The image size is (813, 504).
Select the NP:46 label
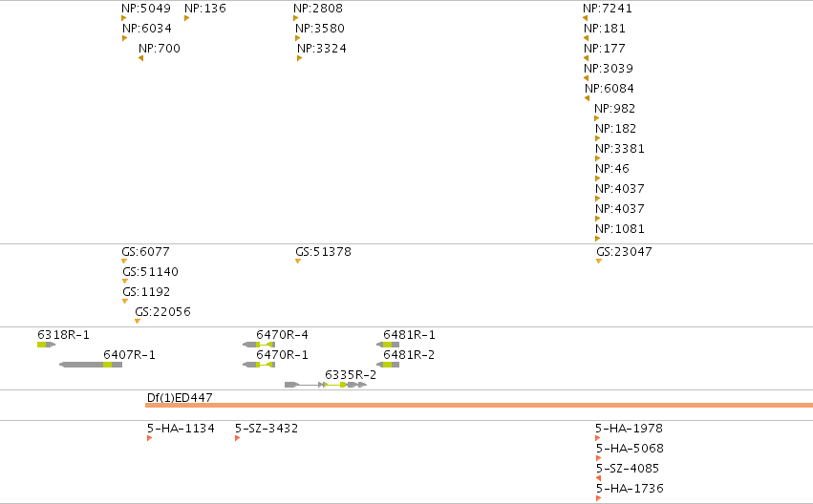coord(612,169)
